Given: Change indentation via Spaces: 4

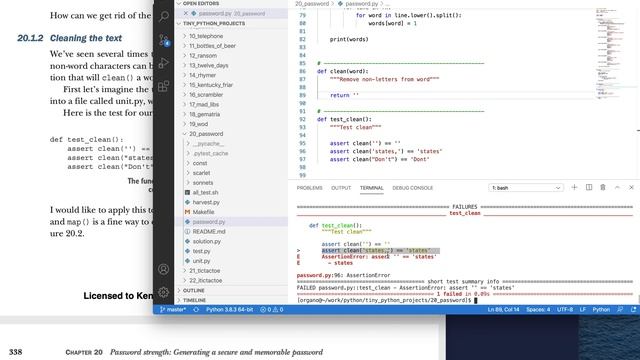Looking at the screenshot, I should point(538,310).
